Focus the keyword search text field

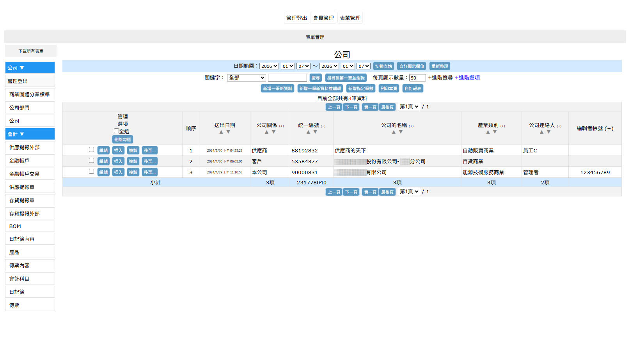pyautogui.click(x=287, y=78)
